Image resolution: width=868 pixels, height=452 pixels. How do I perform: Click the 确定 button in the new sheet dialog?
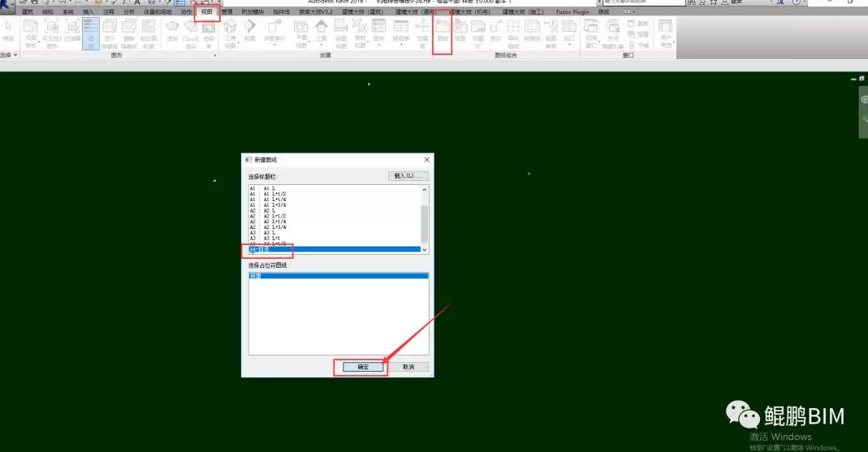pos(363,367)
